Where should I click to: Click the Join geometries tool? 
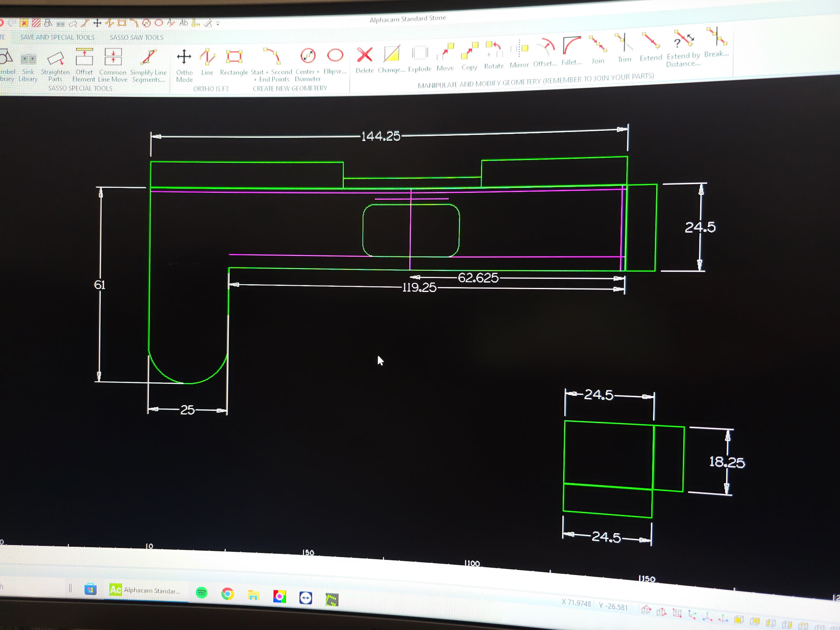598,44
